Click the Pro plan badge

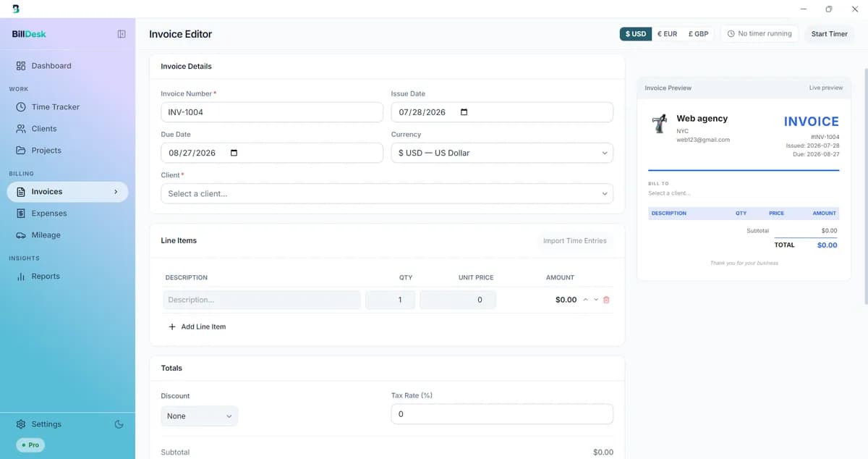(x=30, y=445)
